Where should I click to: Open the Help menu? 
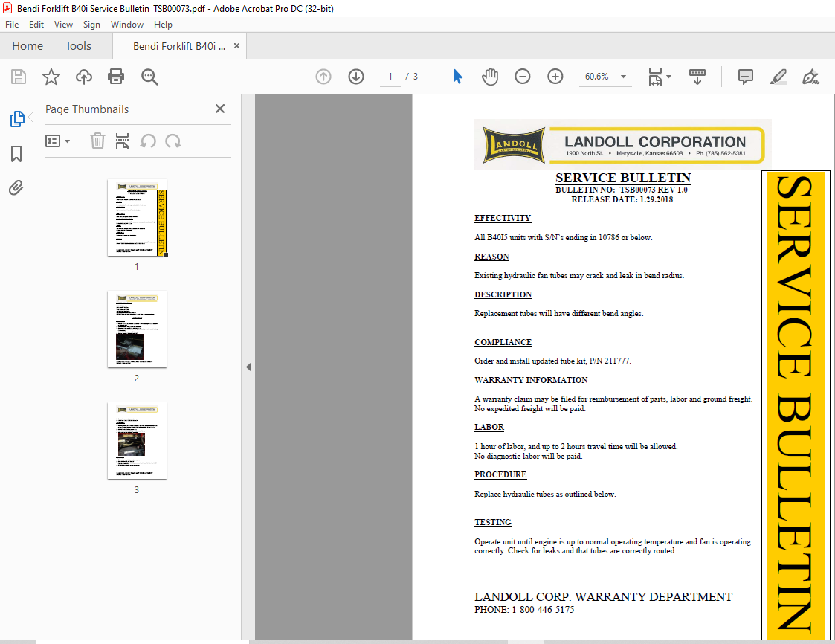[163, 25]
